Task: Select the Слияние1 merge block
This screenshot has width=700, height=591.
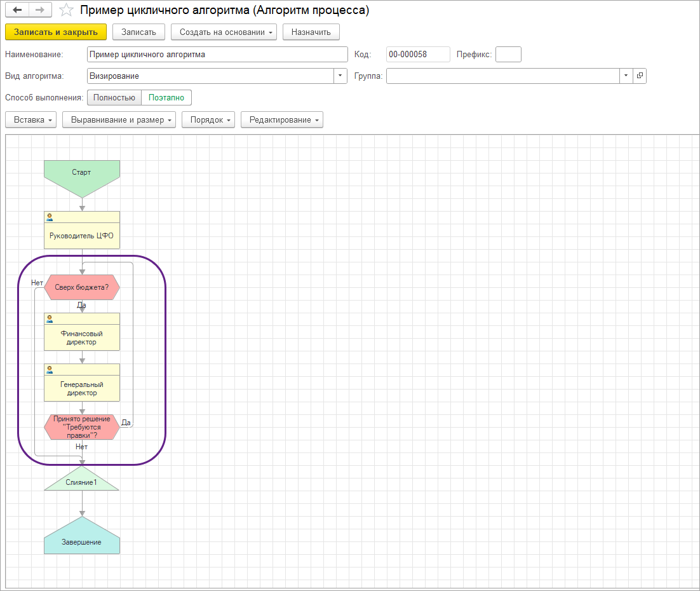Action: point(81,482)
